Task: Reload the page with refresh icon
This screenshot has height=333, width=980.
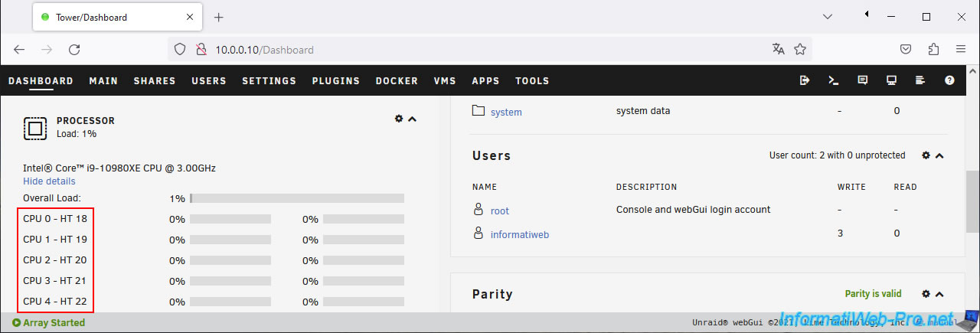Action: [x=74, y=49]
